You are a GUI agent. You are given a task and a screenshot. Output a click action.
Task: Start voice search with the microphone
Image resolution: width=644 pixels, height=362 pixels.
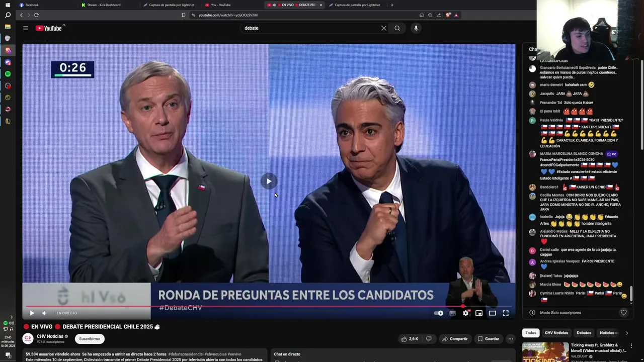point(416,28)
